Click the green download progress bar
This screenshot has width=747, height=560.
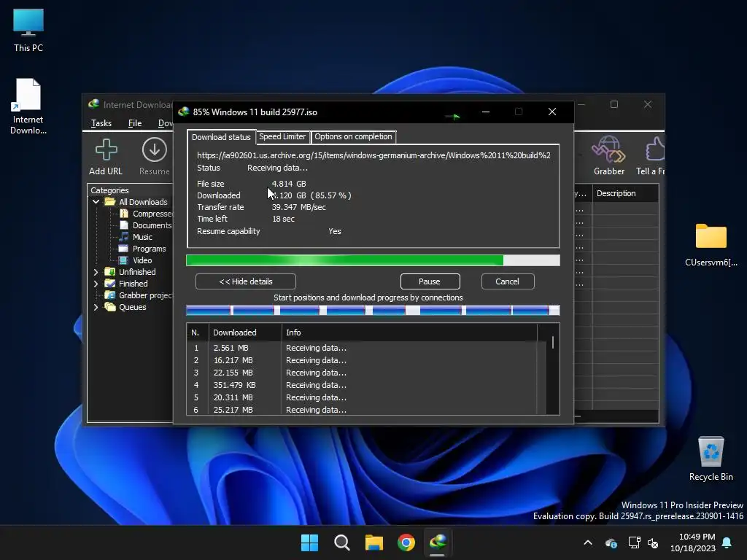(x=373, y=260)
